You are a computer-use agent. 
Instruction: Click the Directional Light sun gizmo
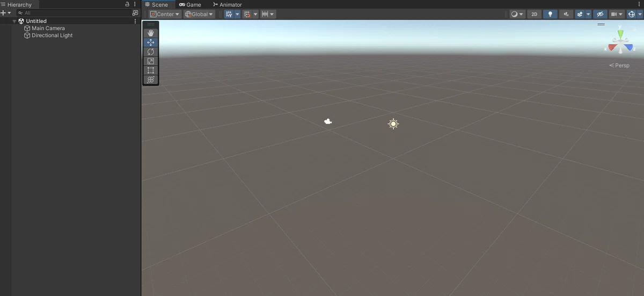tap(393, 124)
